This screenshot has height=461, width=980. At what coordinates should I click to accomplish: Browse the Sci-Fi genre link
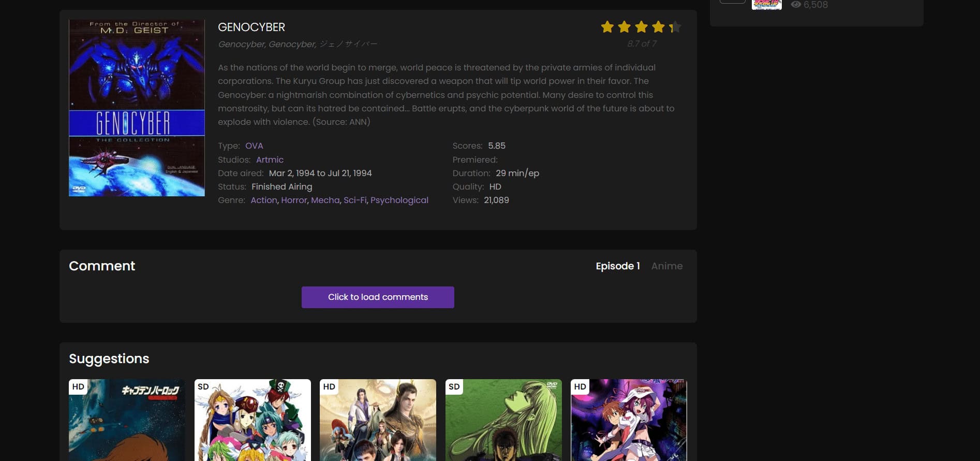coord(355,200)
